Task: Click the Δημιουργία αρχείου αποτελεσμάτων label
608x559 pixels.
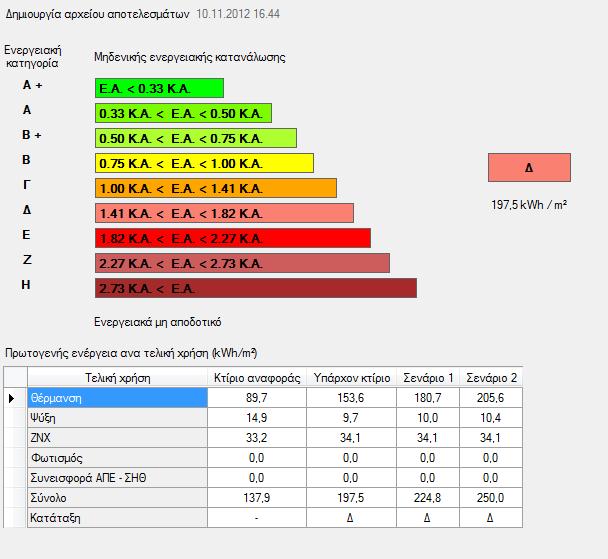Action: pyautogui.click(x=97, y=14)
